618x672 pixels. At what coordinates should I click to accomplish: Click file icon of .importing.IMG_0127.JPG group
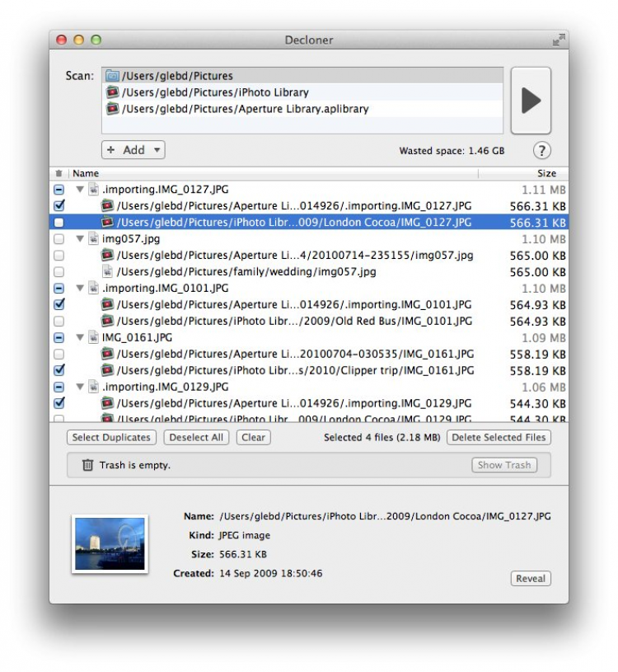tap(93, 190)
